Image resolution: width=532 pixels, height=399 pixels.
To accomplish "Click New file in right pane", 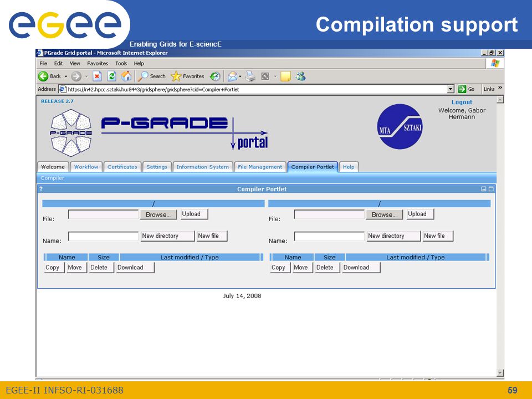I will pyautogui.click(x=438, y=236).
